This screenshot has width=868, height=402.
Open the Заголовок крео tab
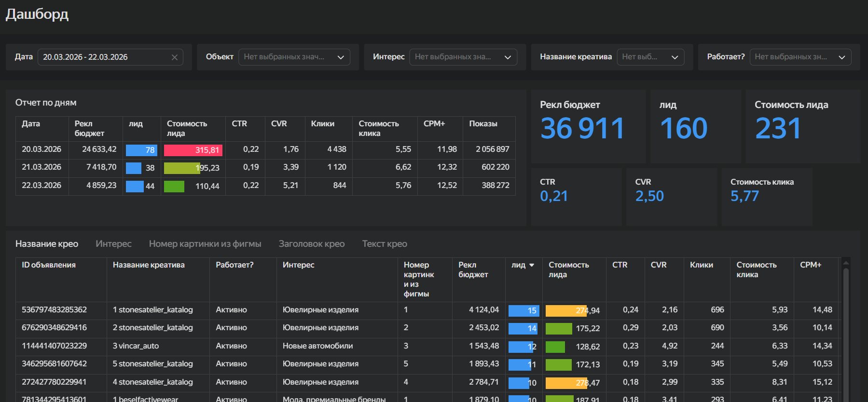[312, 244]
